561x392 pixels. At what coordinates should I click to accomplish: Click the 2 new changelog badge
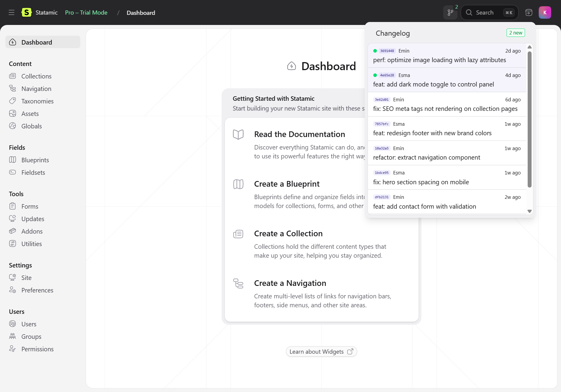coord(515,33)
